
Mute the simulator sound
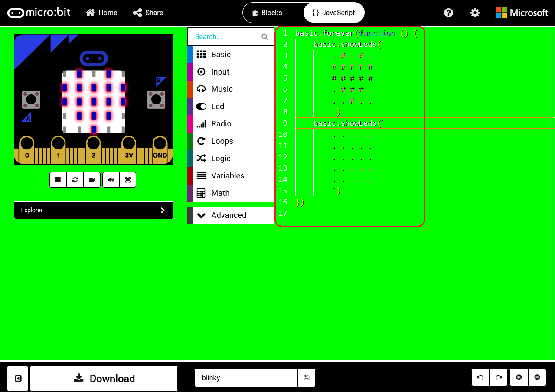(110, 180)
